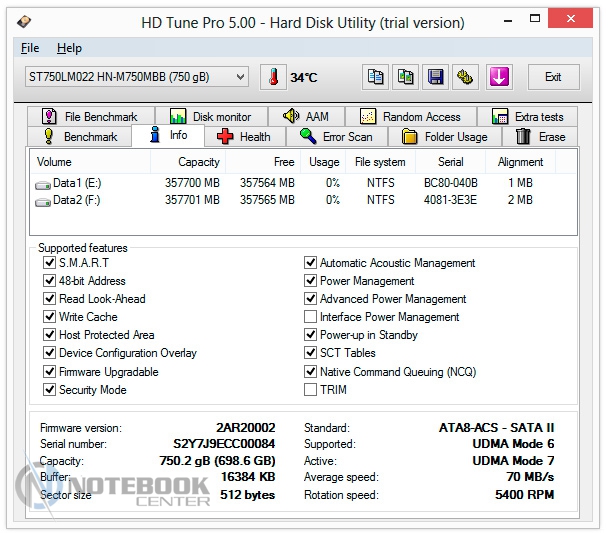
Task: Switch to the Health tab
Action: click(x=243, y=137)
